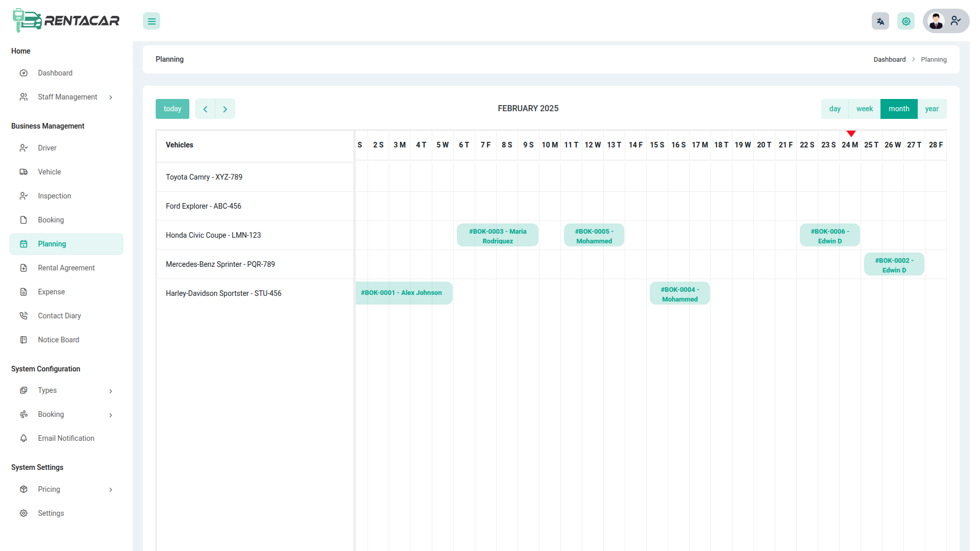Viewport: 980px width, 551px height.
Task: Click the teal settings gear icon
Action: (906, 21)
